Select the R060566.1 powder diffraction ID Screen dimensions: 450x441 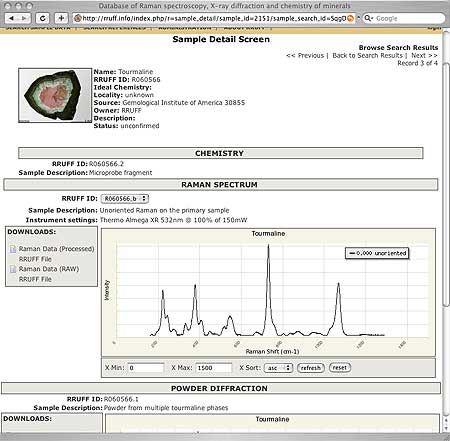[x=121, y=399]
